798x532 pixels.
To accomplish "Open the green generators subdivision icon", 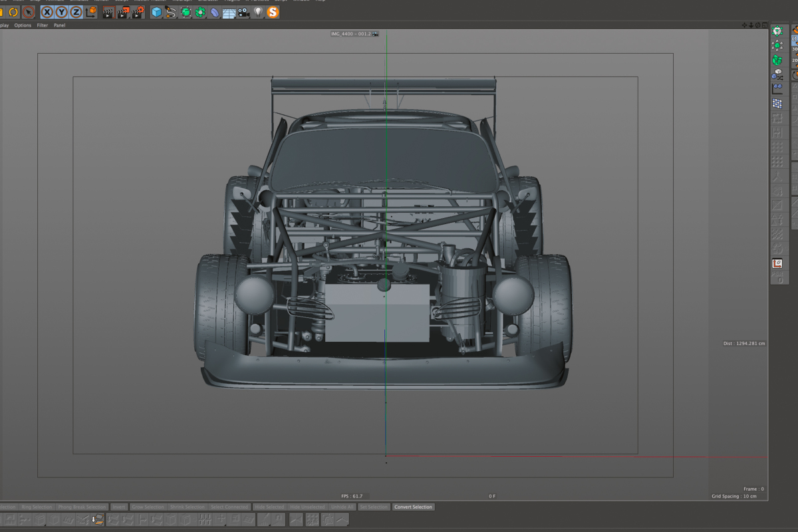I will pyautogui.click(x=186, y=12).
